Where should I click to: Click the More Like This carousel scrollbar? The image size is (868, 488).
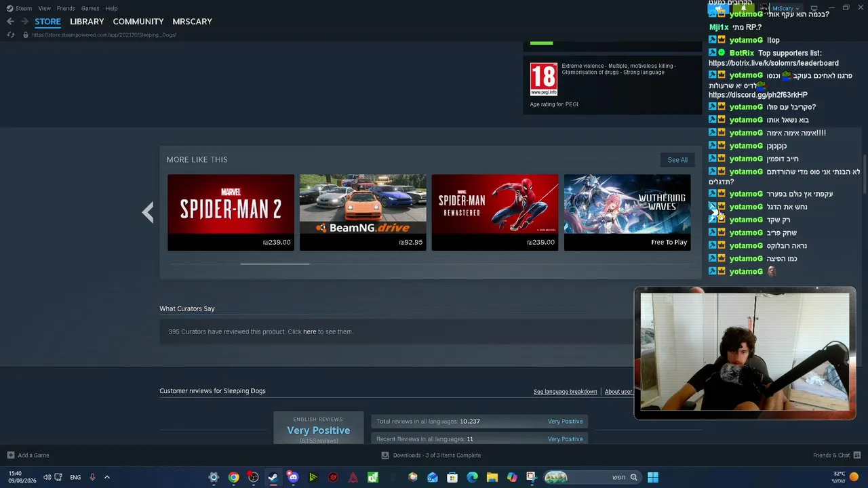[275, 264]
